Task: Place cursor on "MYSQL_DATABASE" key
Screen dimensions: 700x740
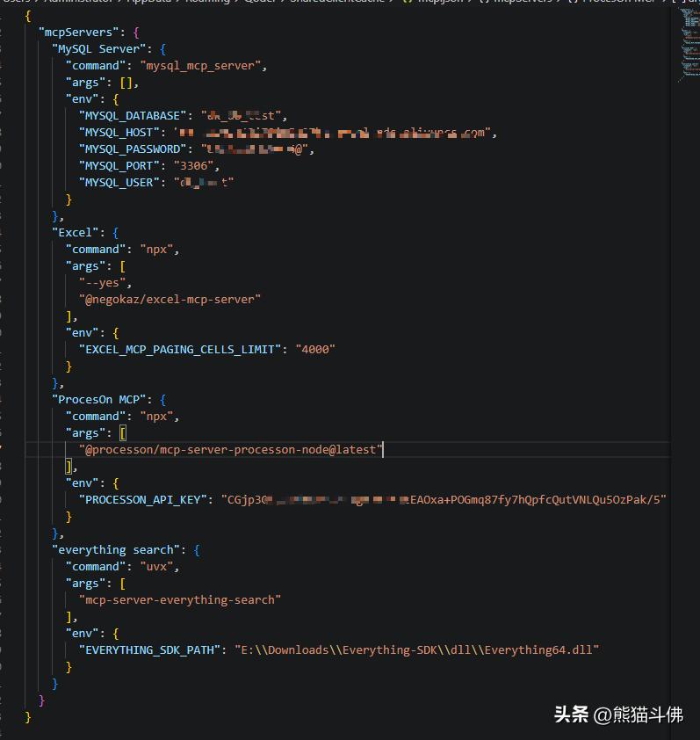Action: click(x=134, y=115)
